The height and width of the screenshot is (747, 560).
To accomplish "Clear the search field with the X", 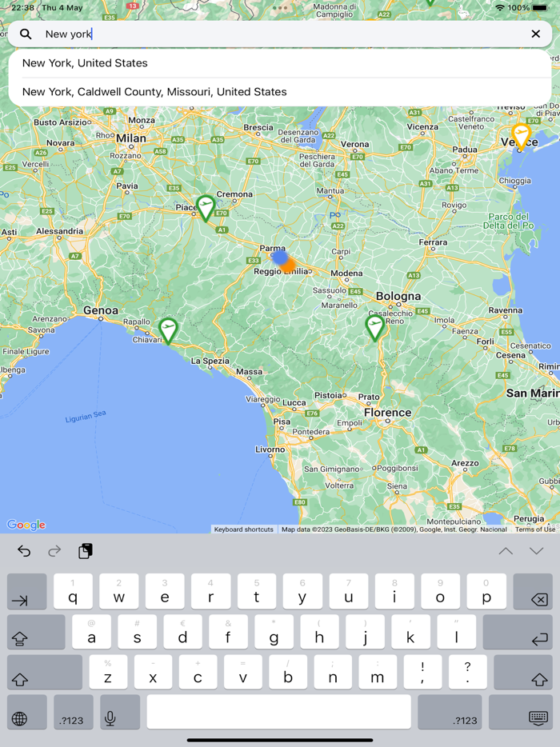I will click(536, 34).
